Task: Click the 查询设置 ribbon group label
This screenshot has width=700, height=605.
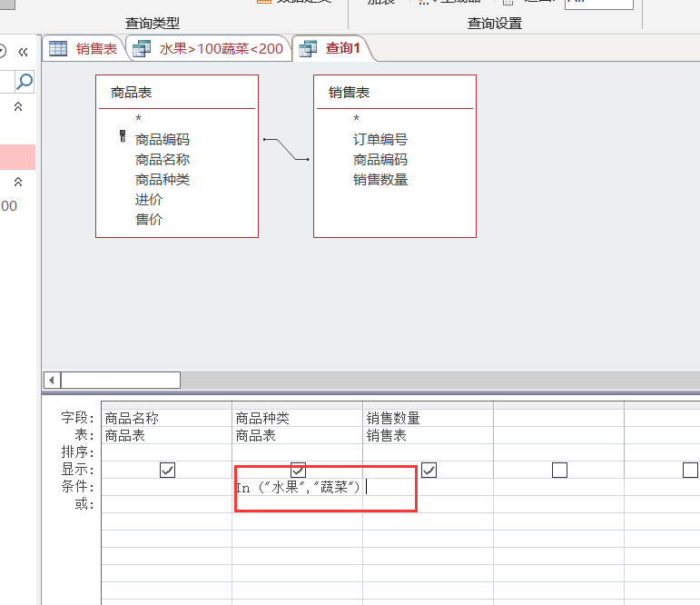Action: click(495, 23)
